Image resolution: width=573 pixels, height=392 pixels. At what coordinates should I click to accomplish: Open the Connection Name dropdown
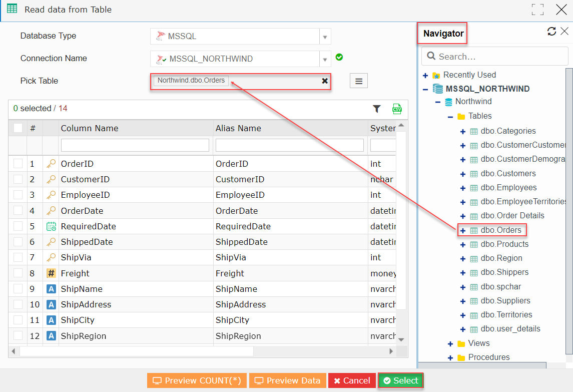325,59
